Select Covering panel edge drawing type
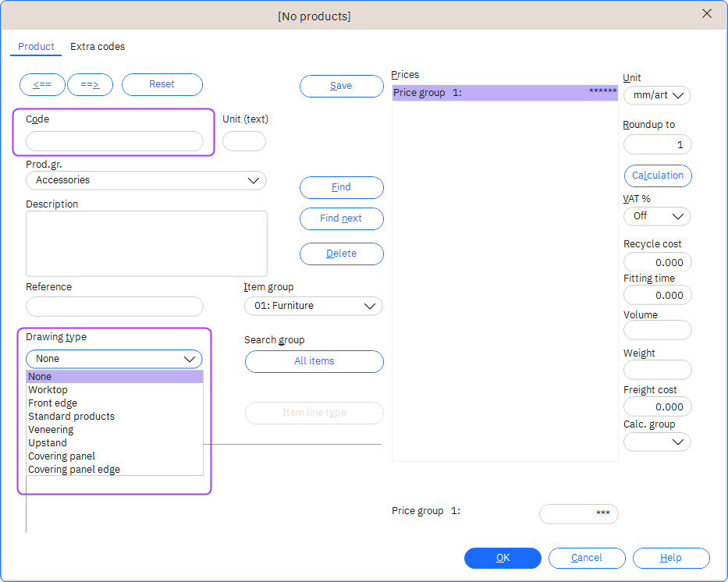Screen dimensions: 728x582 pos(74,470)
